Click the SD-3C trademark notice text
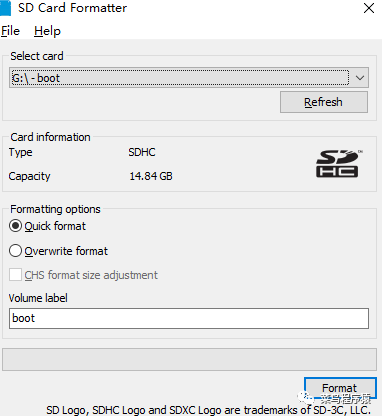This screenshot has width=382, height=416. point(208,410)
